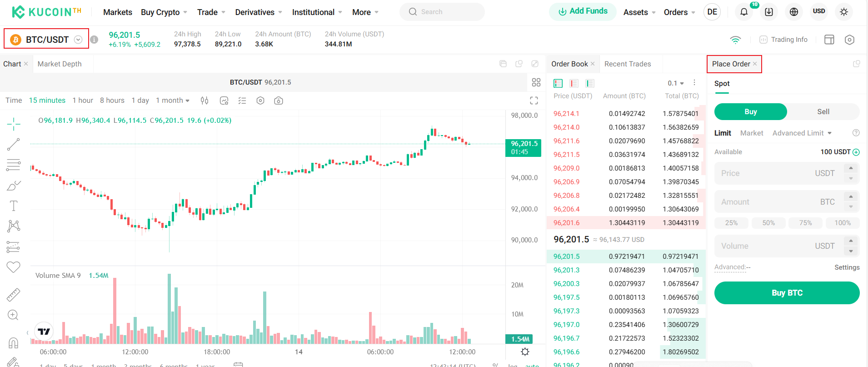Select the crosshair cursor tool
This screenshot has height=367, width=868.
13,123
